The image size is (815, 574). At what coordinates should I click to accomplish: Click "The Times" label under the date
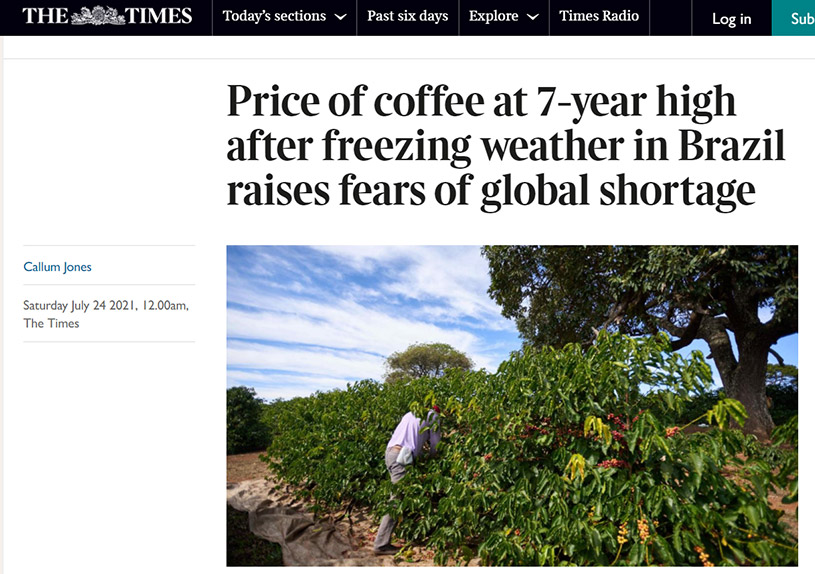tap(51, 323)
